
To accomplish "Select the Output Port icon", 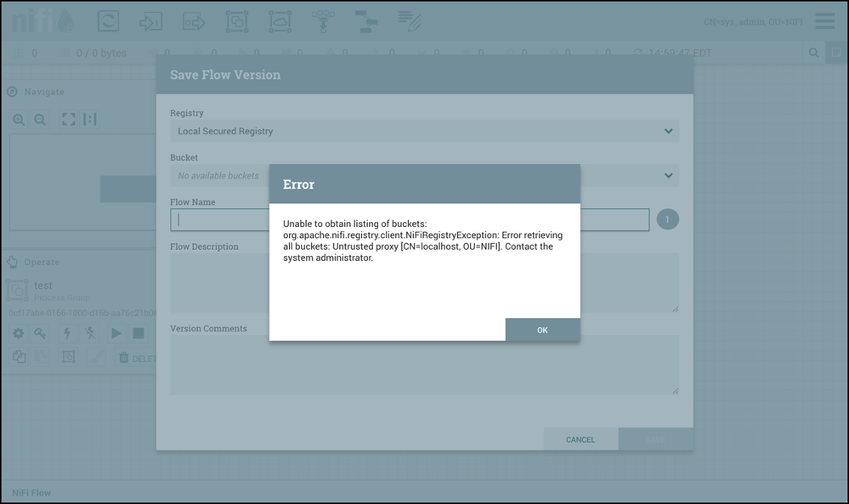I will (194, 21).
